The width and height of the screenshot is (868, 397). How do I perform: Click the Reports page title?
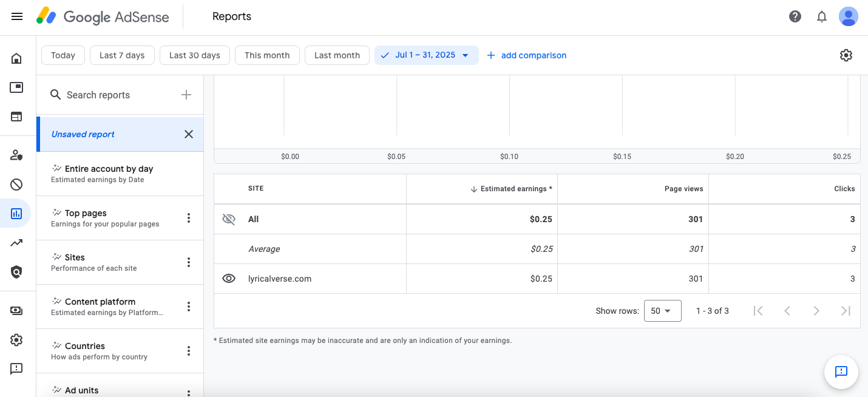point(232,16)
